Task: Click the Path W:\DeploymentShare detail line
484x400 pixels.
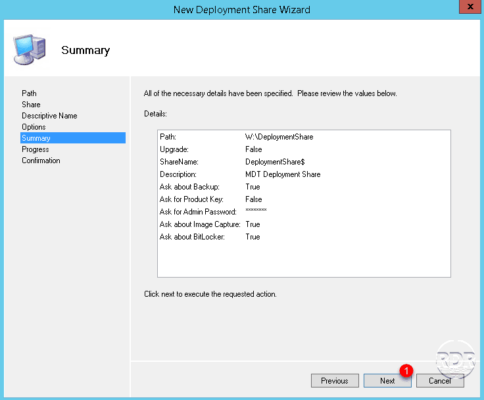Action: (x=236, y=137)
